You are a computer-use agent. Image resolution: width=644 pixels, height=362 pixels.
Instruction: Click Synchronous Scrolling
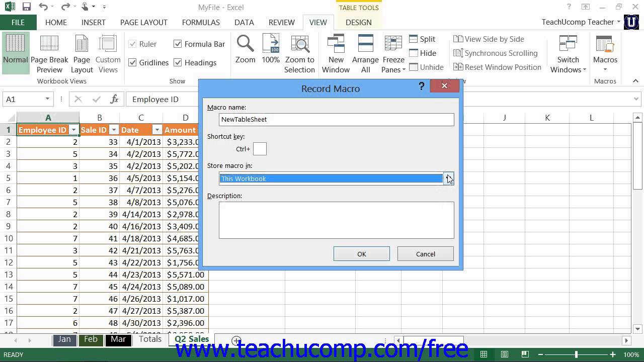(496, 53)
